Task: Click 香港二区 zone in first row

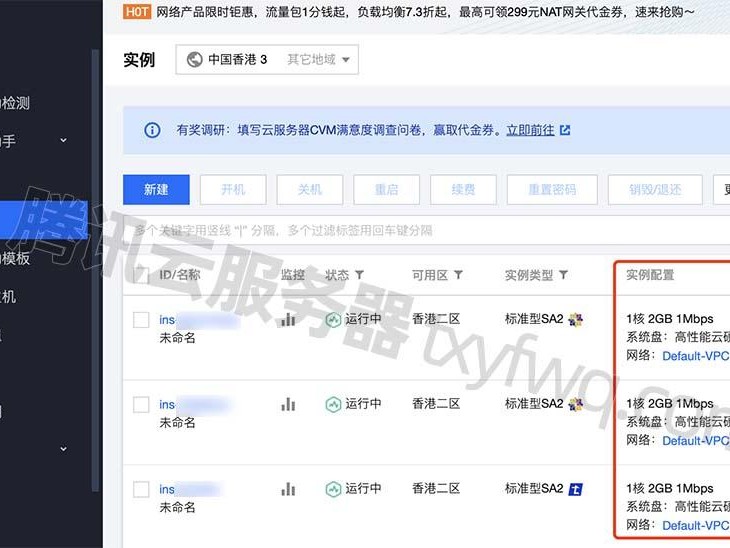Action: tap(436, 319)
